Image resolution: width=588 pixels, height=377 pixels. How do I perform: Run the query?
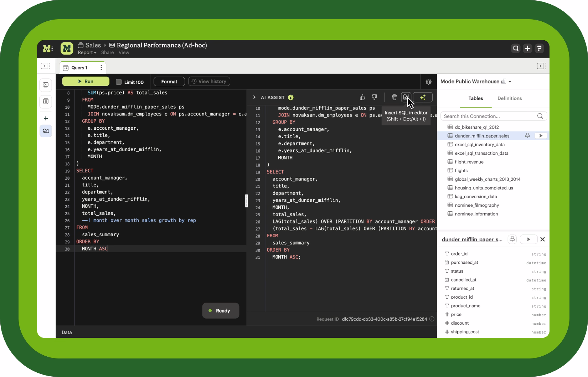click(86, 81)
